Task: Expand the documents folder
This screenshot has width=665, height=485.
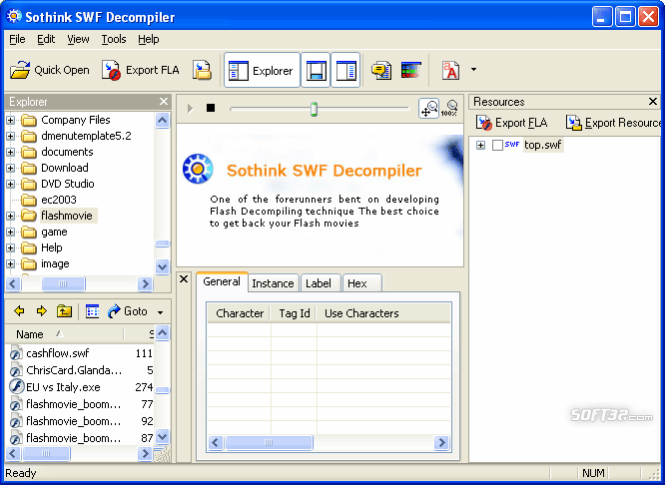Action: (x=11, y=152)
